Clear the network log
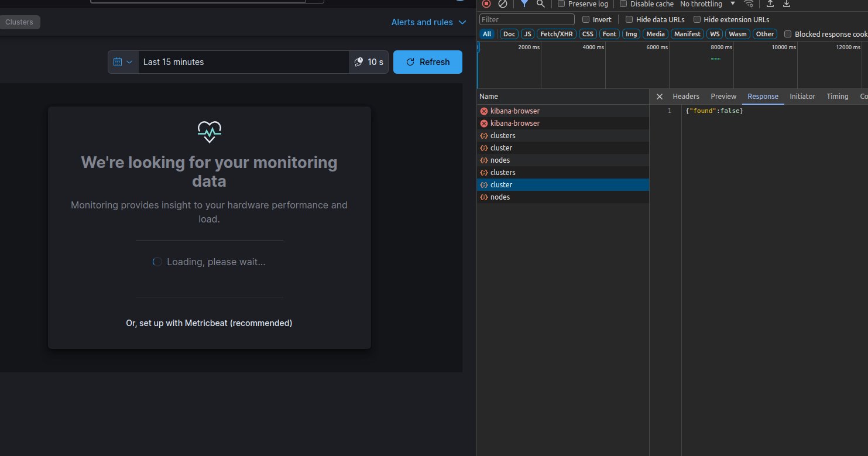868x456 pixels. [503, 4]
